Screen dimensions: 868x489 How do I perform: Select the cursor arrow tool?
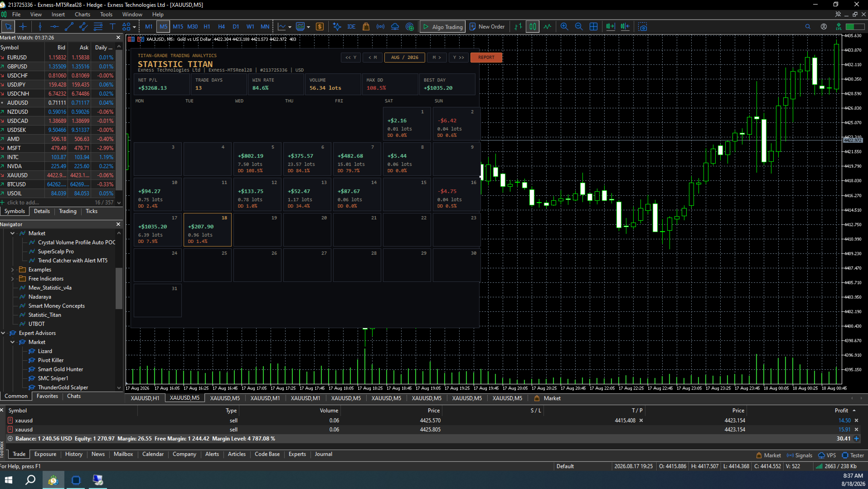click(8, 27)
